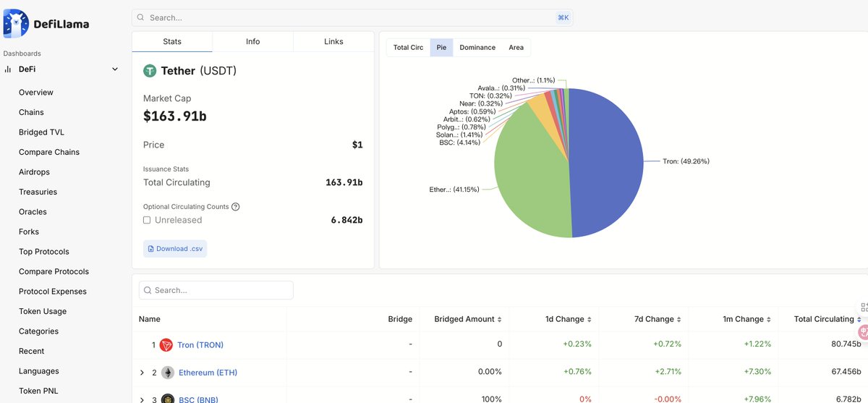868x403 pixels.
Task: Open Bridged TVL in the sidebar
Action: point(42,132)
